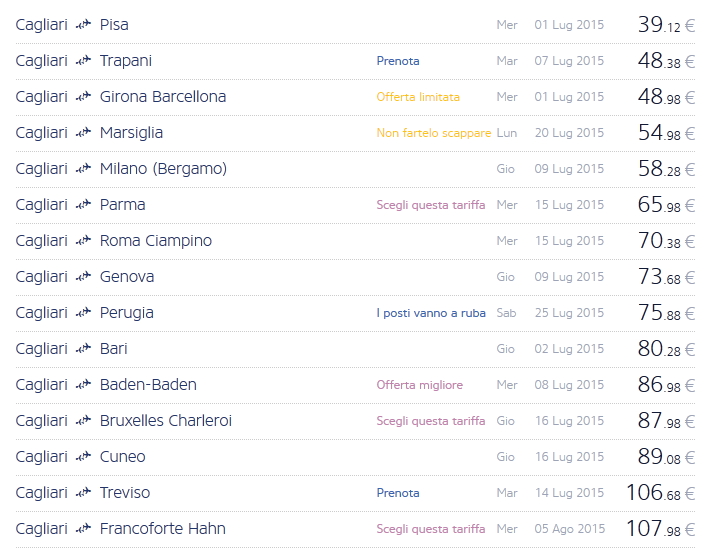Open the Cagliari to Genova route
This screenshot has width=713, height=556.
click(x=127, y=277)
